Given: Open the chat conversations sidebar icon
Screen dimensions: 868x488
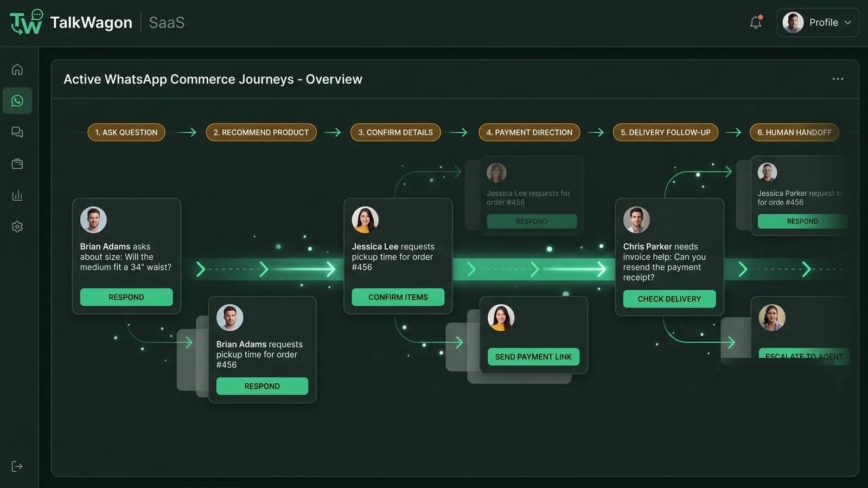Looking at the screenshot, I should point(17,132).
